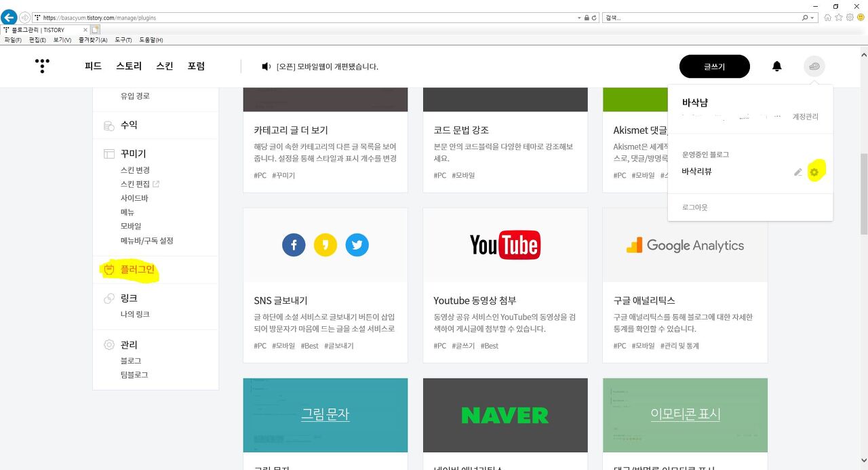The image size is (868, 470).
Task: Click the browser tools gear icon
Action: [850, 17]
